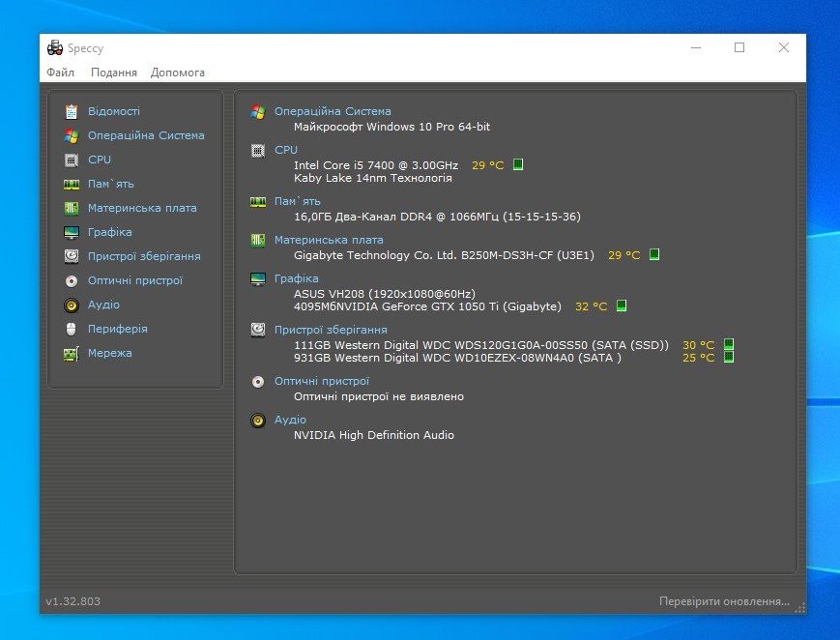This screenshot has height=640, width=840.
Task: Click Оптичні пристрої heading link in summary
Action: click(322, 381)
